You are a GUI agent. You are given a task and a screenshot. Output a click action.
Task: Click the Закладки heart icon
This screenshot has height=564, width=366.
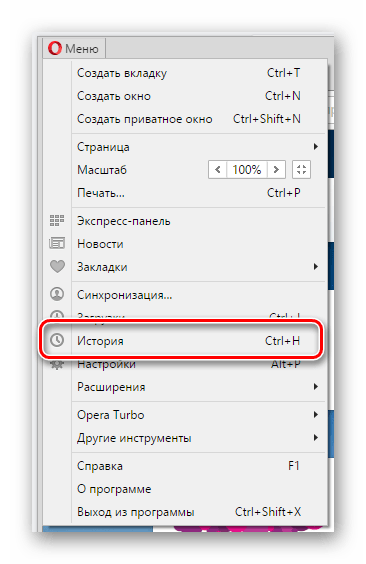(x=57, y=267)
